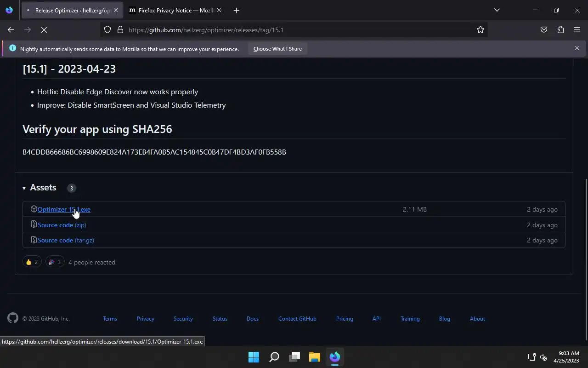Click the Firefox Nightly logo in titlebar
The height and width of the screenshot is (368, 588).
point(9,10)
